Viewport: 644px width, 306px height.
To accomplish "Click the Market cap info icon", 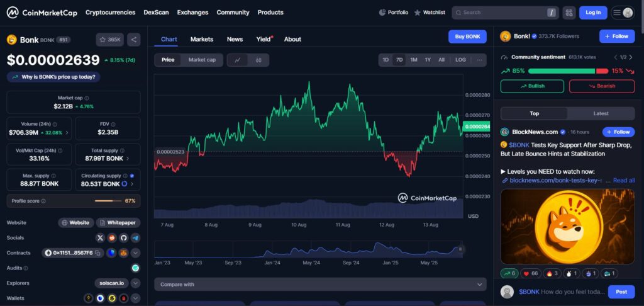I will coord(87,98).
